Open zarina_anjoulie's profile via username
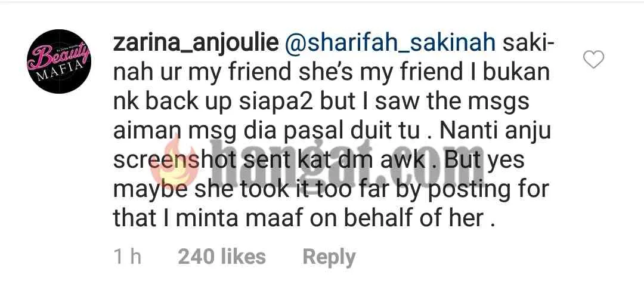 (x=196, y=44)
